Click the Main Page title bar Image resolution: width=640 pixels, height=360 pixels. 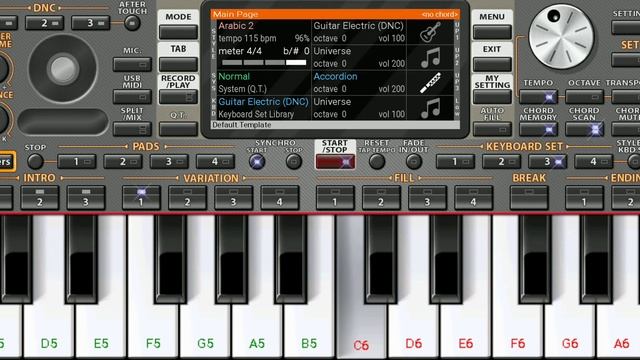coord(335,14)
